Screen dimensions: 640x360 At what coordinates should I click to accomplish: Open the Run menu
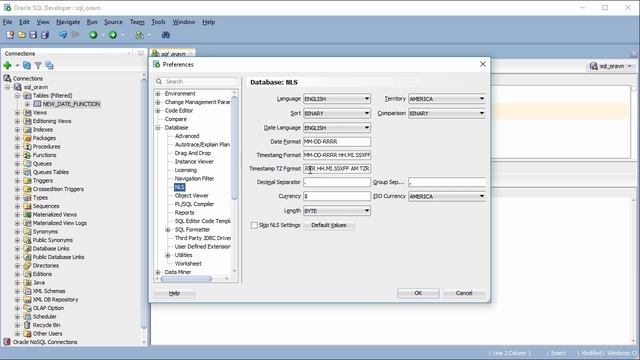click(92, 22)
